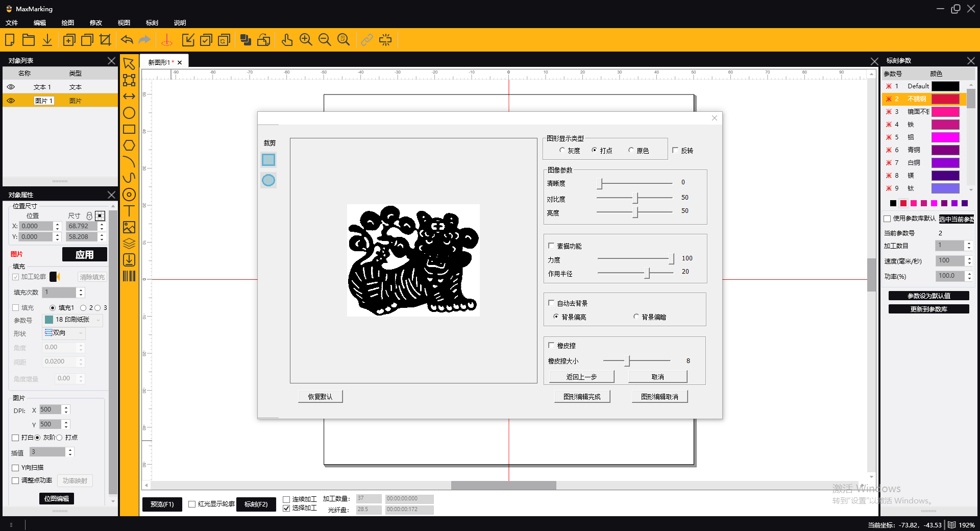Open the 参数号 dropdown 18 印刷纸张
Screen dimensions: 980x531
(x=72, y=320)
